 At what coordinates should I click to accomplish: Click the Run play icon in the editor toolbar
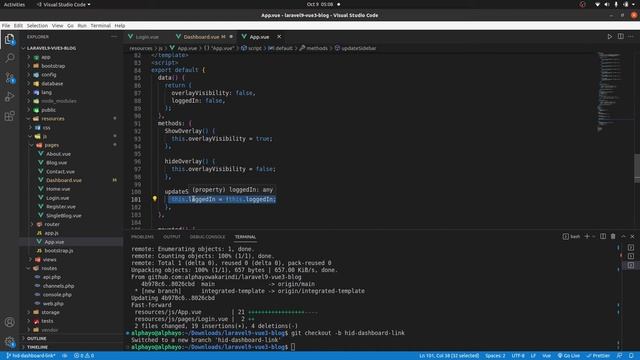(x=609, y=36)
